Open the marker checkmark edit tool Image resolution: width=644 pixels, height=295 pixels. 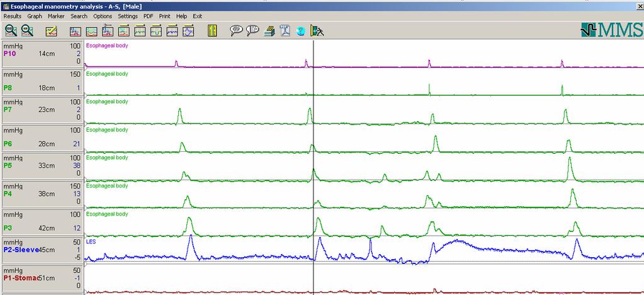[x=52, y=31]
